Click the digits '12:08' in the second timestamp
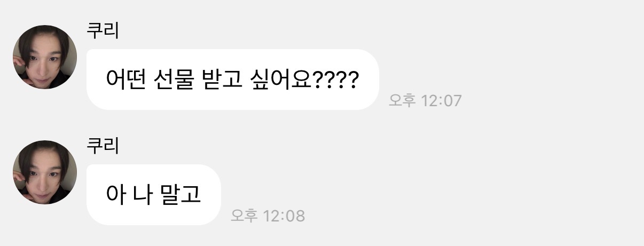 tap(284, 216)
